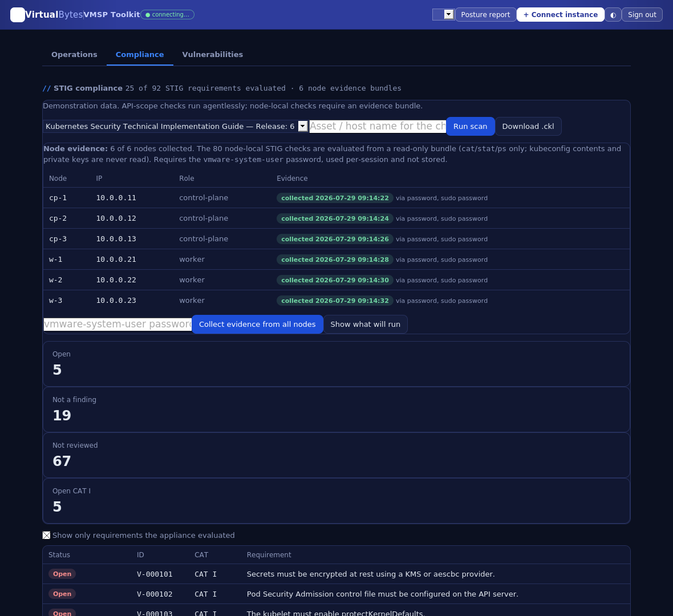Viewport: 673px width, 616px height.
Task: Click Show what will run button
Action: [x=365, y=324]
